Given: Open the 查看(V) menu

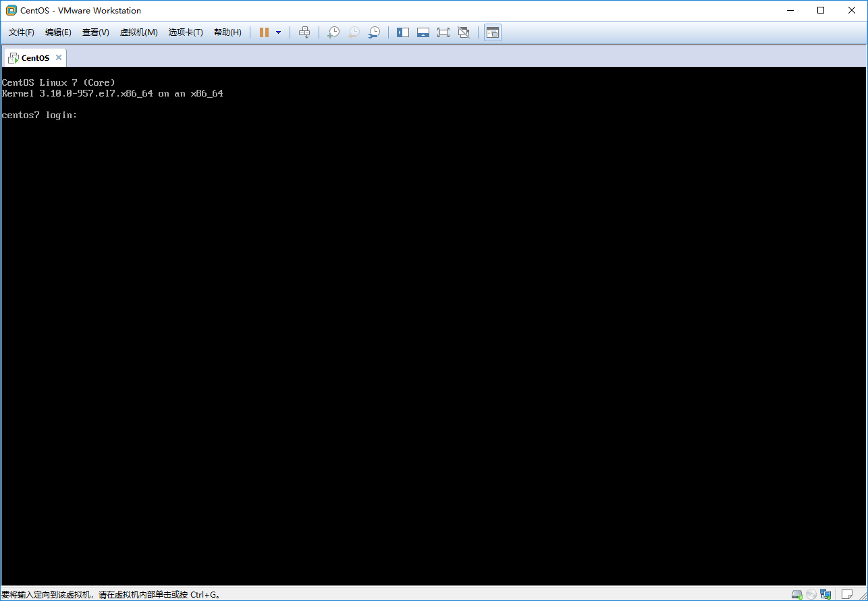Looking at the screenshot, I should click(x=96, y=32).
